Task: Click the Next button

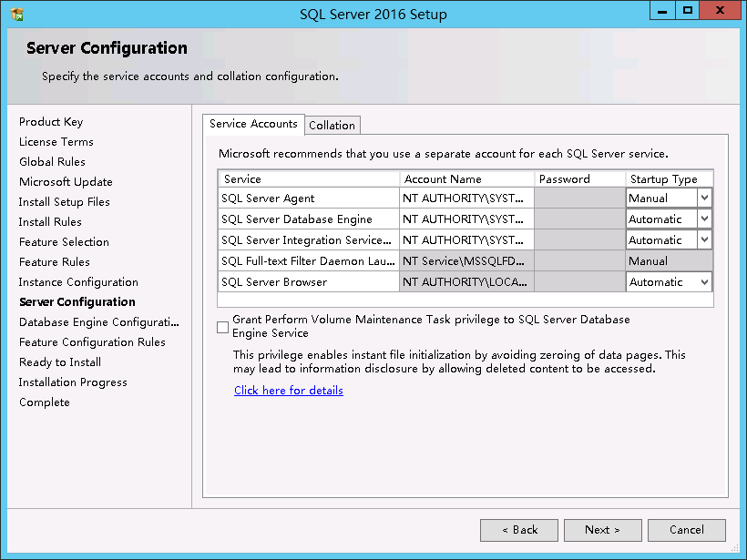Action: [603, 530]
